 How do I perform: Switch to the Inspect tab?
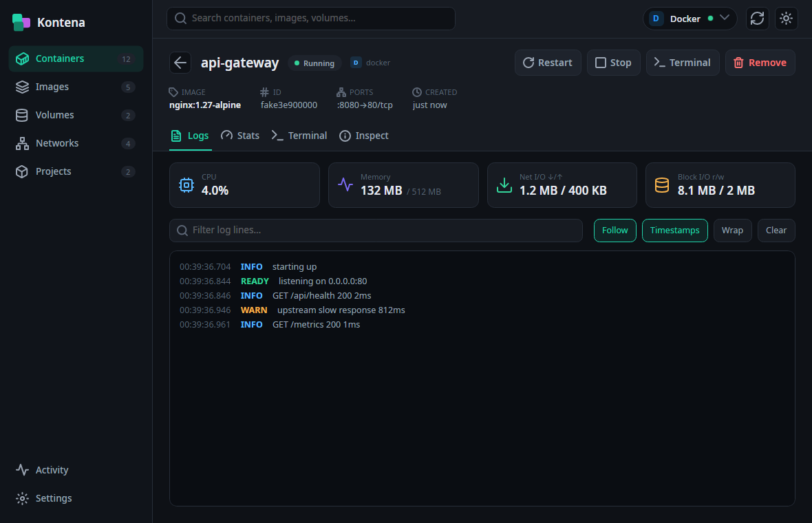[364, 136]
